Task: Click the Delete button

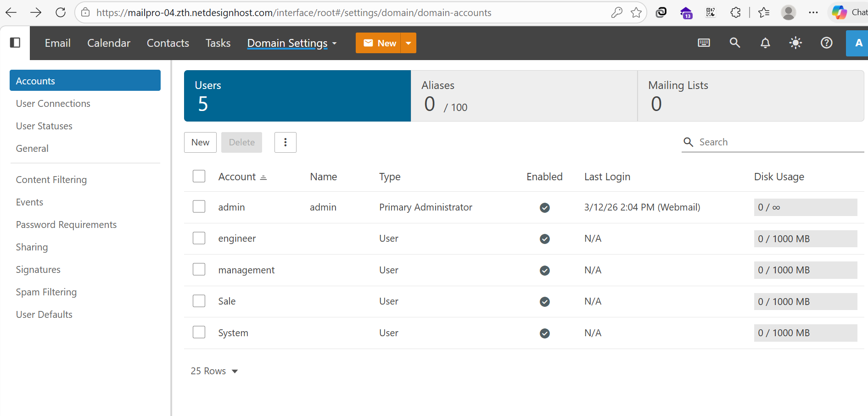Action: click(x=241, y=142)
